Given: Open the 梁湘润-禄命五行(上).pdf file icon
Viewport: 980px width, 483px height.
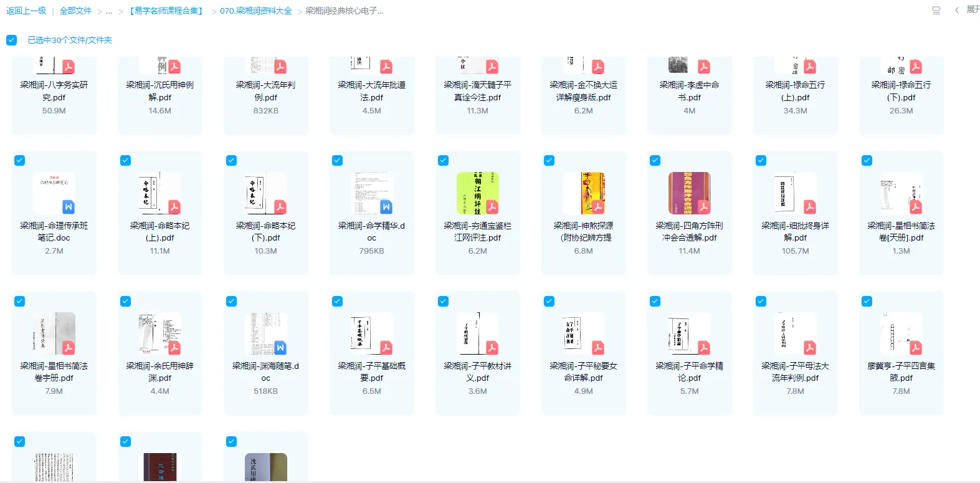Looking at the screenshot, I should click(796, 65).
